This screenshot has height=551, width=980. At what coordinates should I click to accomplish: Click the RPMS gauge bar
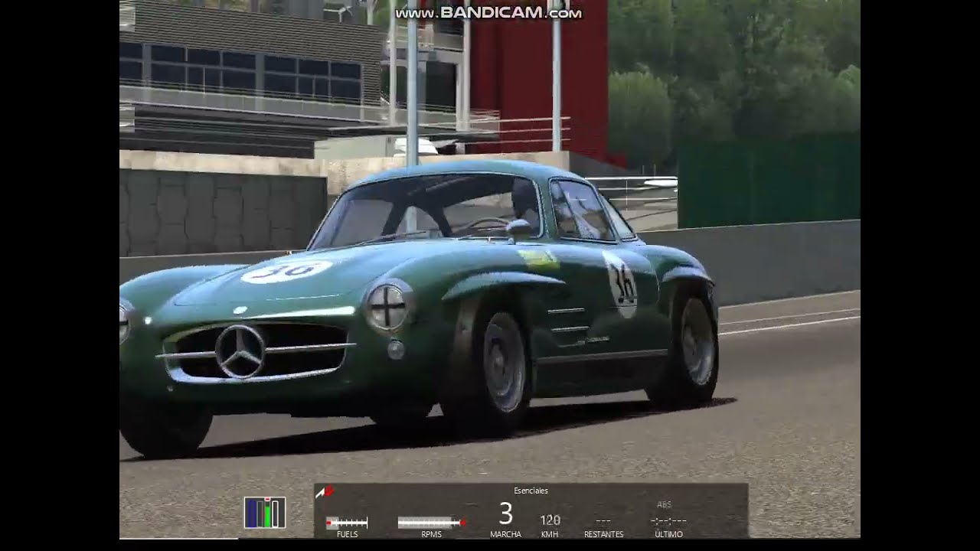[432, 523]
